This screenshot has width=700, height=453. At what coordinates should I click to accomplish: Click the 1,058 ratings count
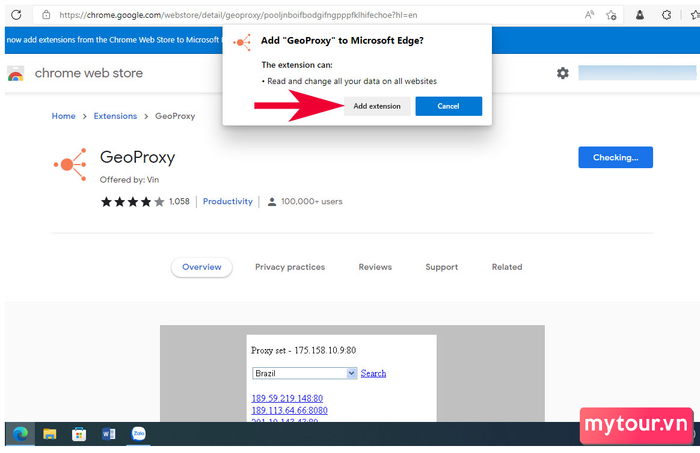[179, 201]
